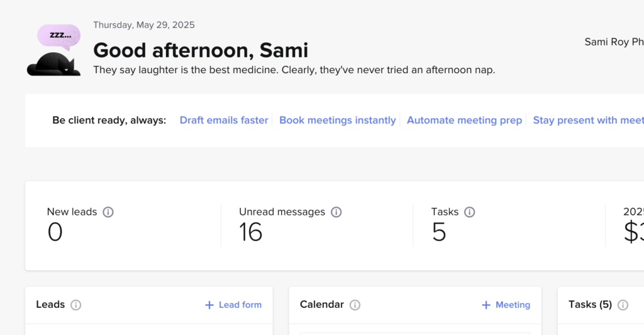Click the info icon beside Leads panel title
This screenshot has width=644, height=335.
coord(75,305)
